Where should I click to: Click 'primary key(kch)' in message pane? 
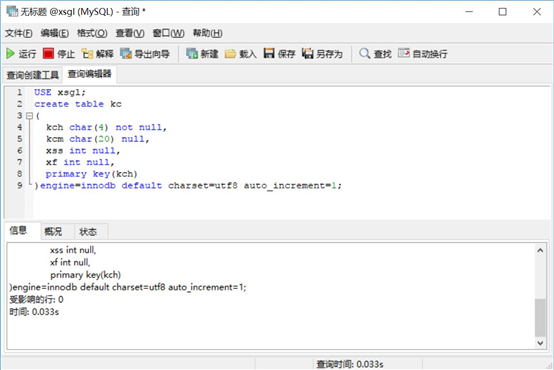click(x=86, y=275)
